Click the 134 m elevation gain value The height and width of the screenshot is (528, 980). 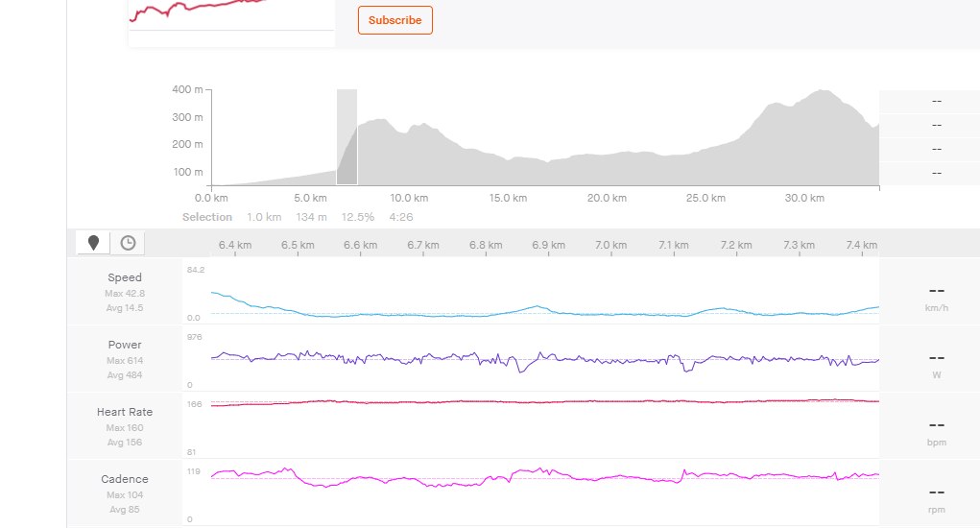(x=311, y=218)
